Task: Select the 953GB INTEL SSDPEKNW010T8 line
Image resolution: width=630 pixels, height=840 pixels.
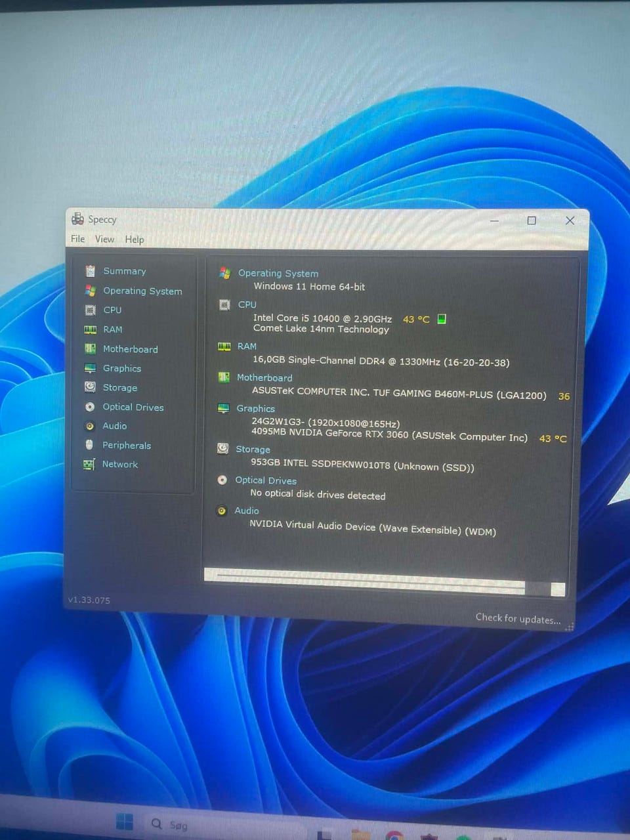Action: coord(362,465)
